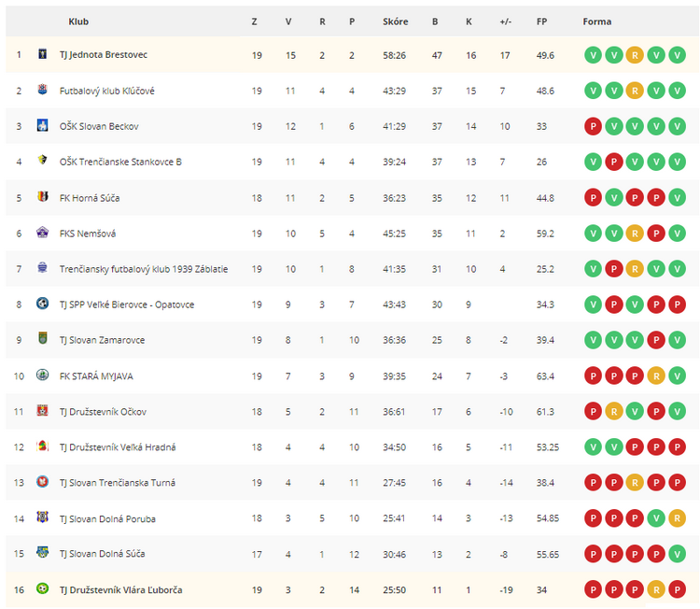Click the TJ Družstevník Vlára Ľuborča green logo

click(42, 588)
